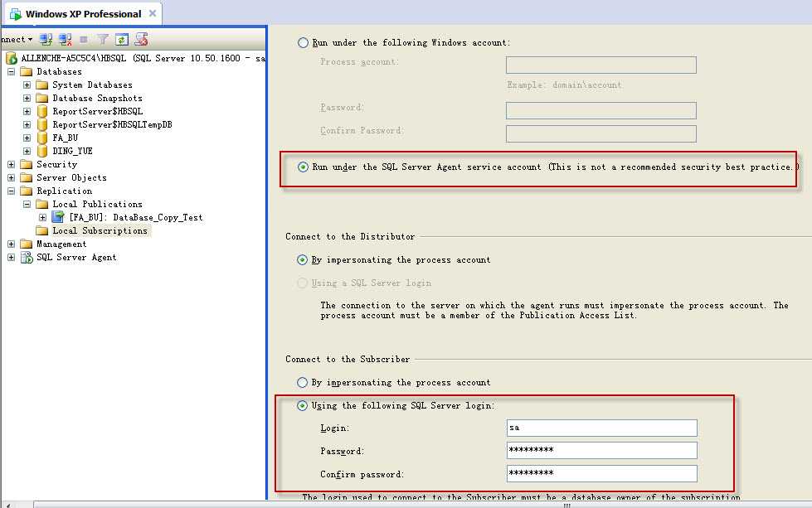The width and height of the screenshot is (812, 508).
Task: Click the Filter funnel icon
Action: tap(103, 39)
